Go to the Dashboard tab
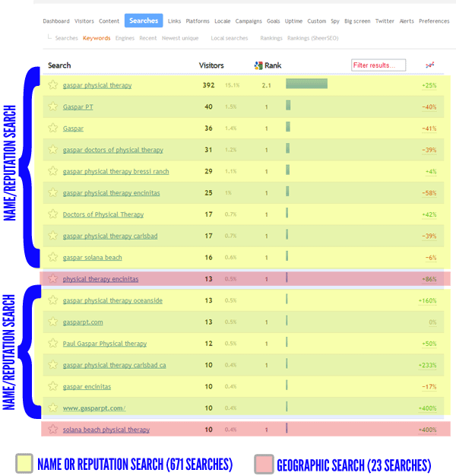The width and height of the screenshot is (456, 476). 56,21
